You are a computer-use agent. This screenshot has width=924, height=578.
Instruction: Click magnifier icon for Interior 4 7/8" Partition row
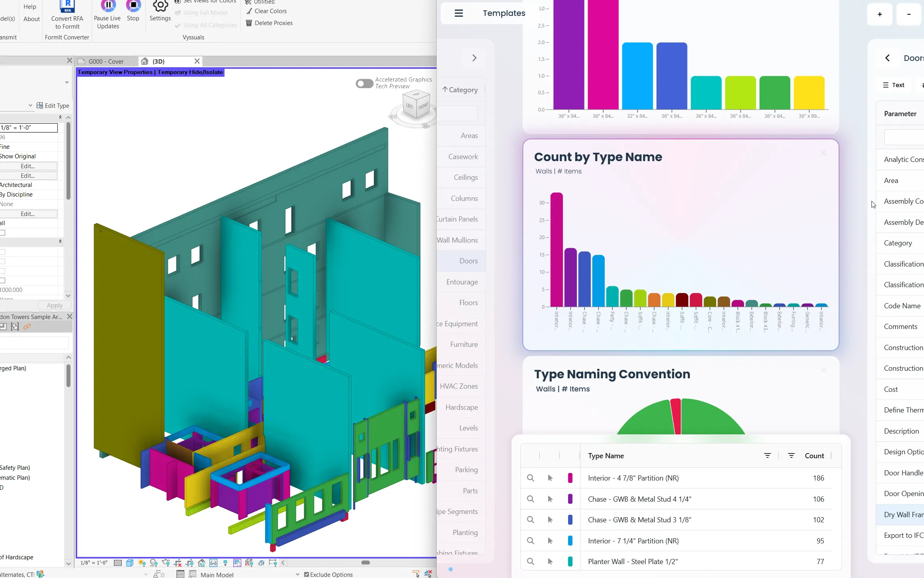point(530,478)
